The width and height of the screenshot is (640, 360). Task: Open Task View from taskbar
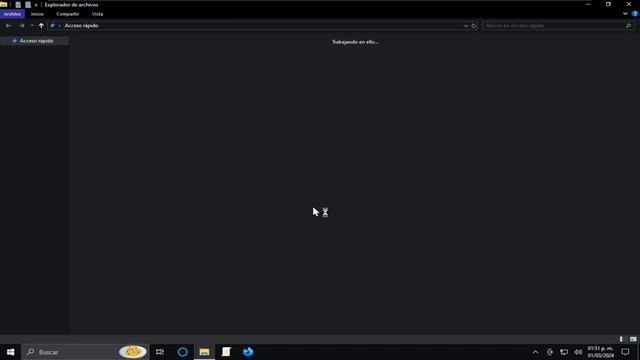pyautogui.click(x=160, y=352)
